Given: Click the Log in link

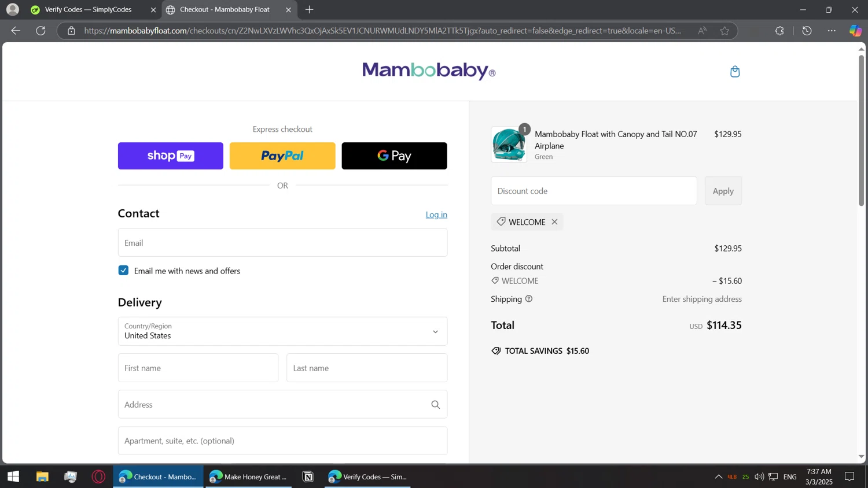Looking at the screenshot, I should tap(436, 215).
